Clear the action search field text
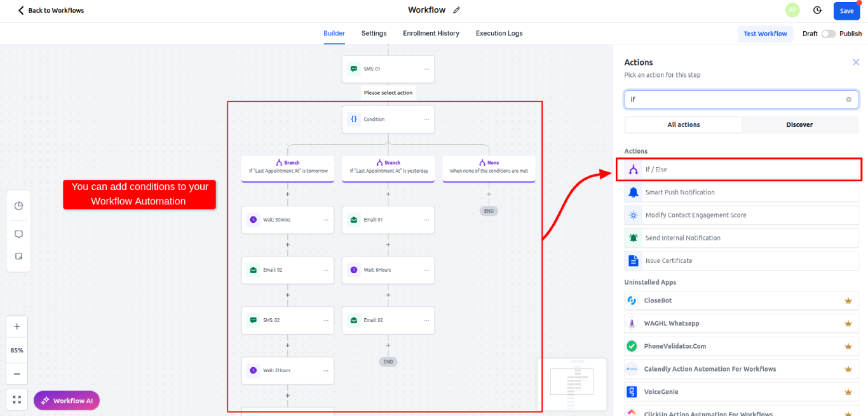This screenshot has height=416, width=868. click(x=848, y=100)
